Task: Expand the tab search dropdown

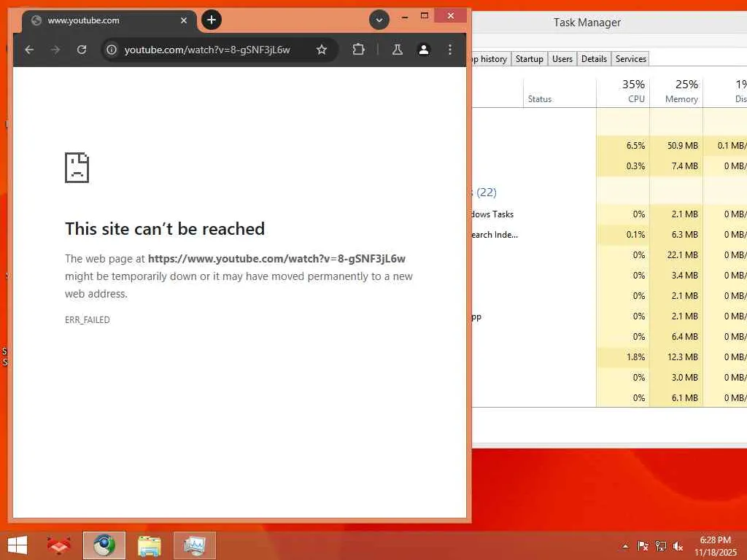Action: 379,20
